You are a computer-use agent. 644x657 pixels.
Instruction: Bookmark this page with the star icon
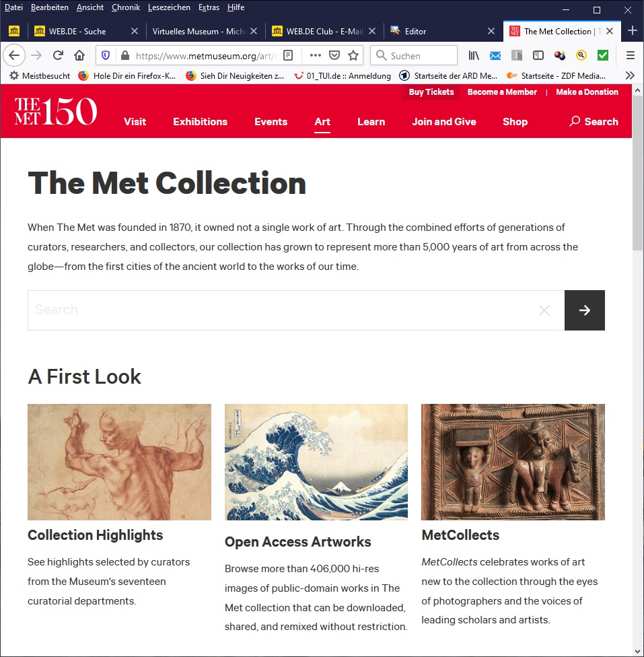point(353,55)
